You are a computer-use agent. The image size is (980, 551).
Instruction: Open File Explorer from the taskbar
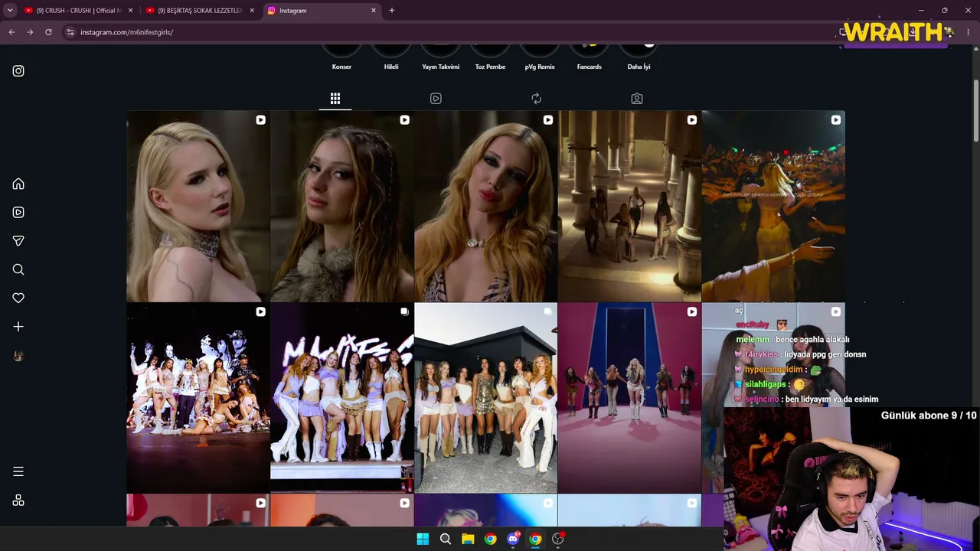tap(468, 539)
